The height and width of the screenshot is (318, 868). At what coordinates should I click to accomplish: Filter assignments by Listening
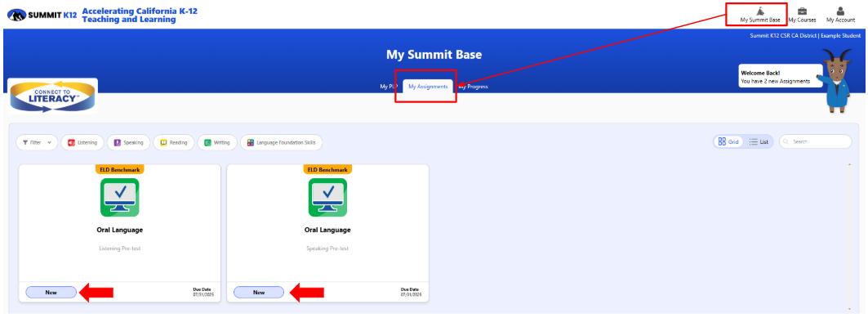82,142
